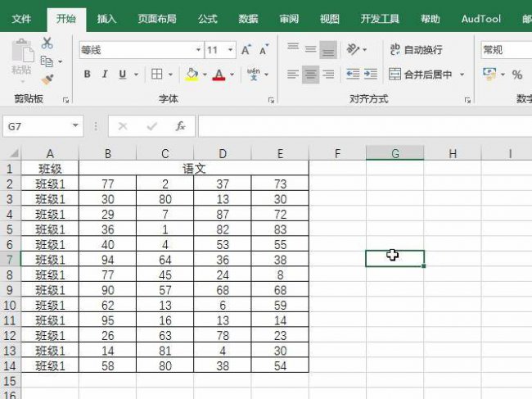
Task: Open the font name 等线 dropdown
Action: (x=199, y=50)
